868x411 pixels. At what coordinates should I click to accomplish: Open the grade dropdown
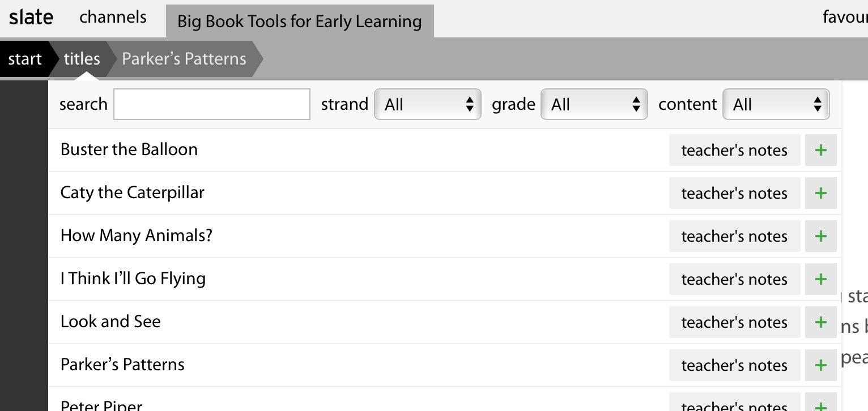click(594, 104)
